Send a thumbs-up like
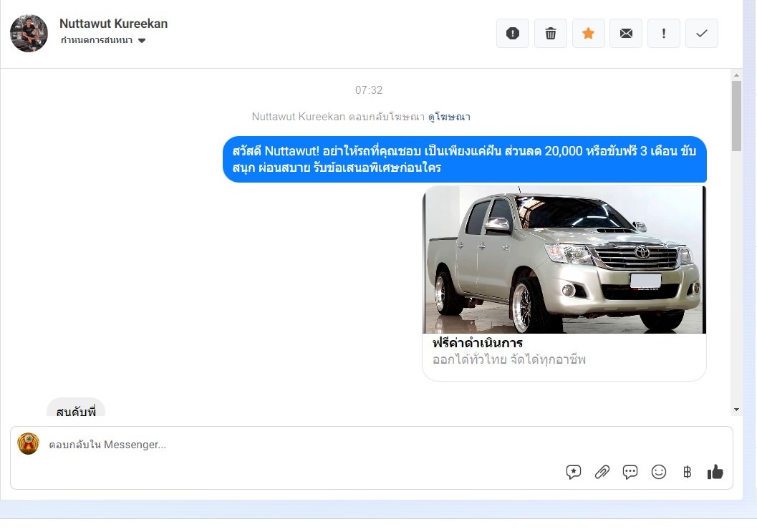 pos(715,472)
